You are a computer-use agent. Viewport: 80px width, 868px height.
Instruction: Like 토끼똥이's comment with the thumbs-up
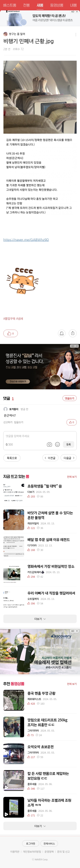pyautogui.click(x=71, y=422)
